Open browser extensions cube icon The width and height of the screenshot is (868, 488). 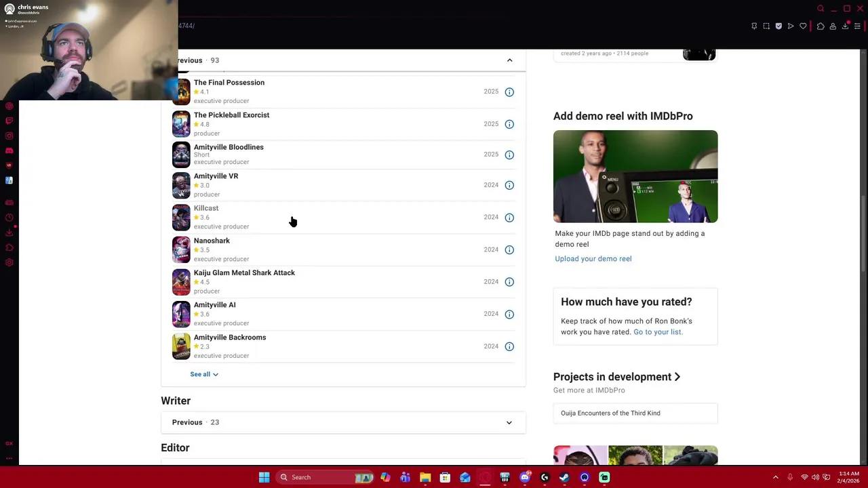(821, 26)
